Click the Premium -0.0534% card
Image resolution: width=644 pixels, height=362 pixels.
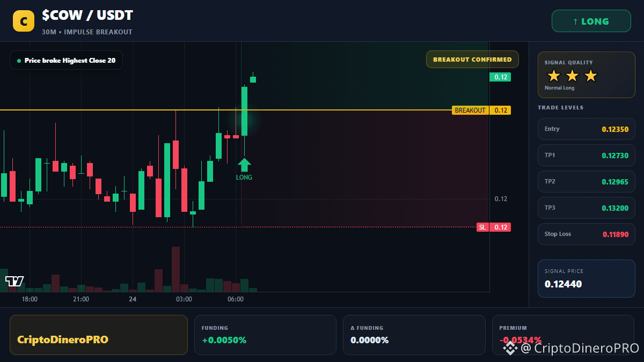[x=563, y=335]
